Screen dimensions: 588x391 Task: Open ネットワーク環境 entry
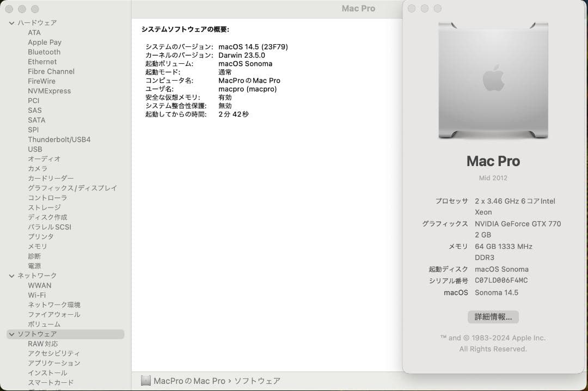54,305
